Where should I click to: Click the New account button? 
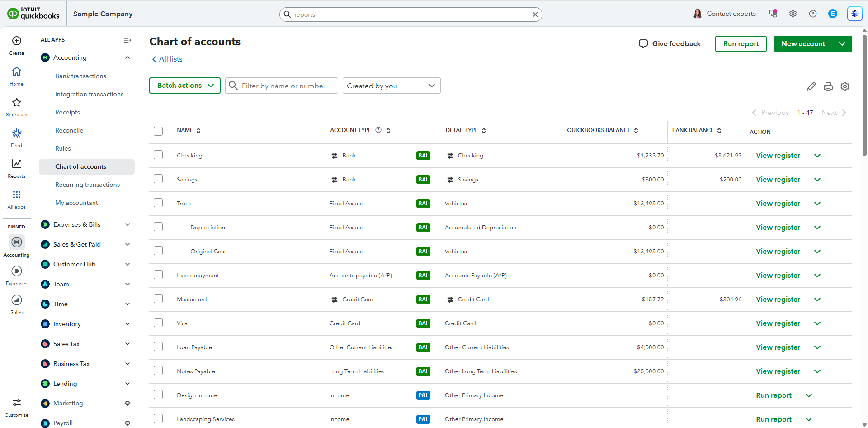point(803,44)
